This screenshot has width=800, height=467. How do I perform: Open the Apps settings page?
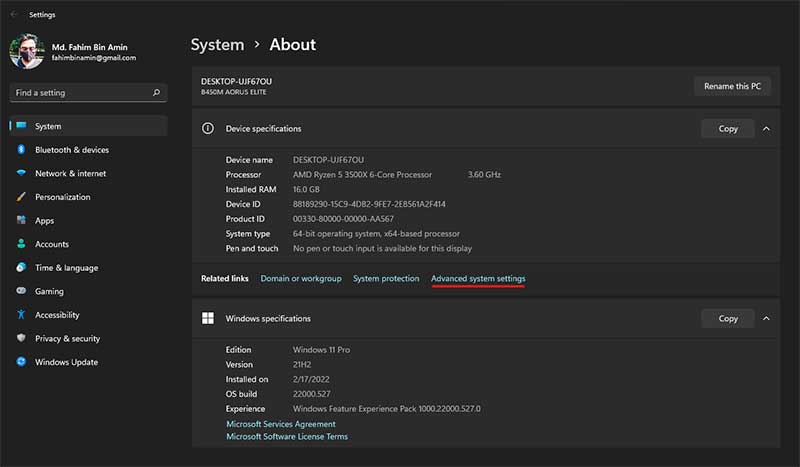pos(45,221)
